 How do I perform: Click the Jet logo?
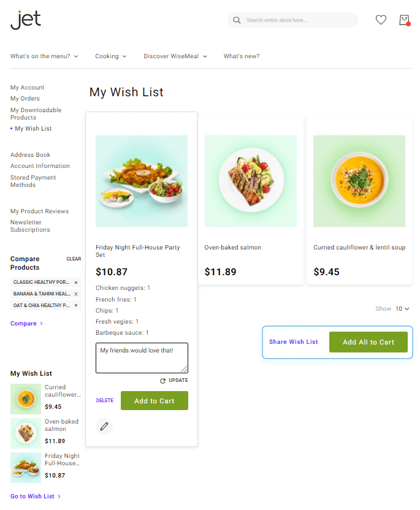[26, 20]
